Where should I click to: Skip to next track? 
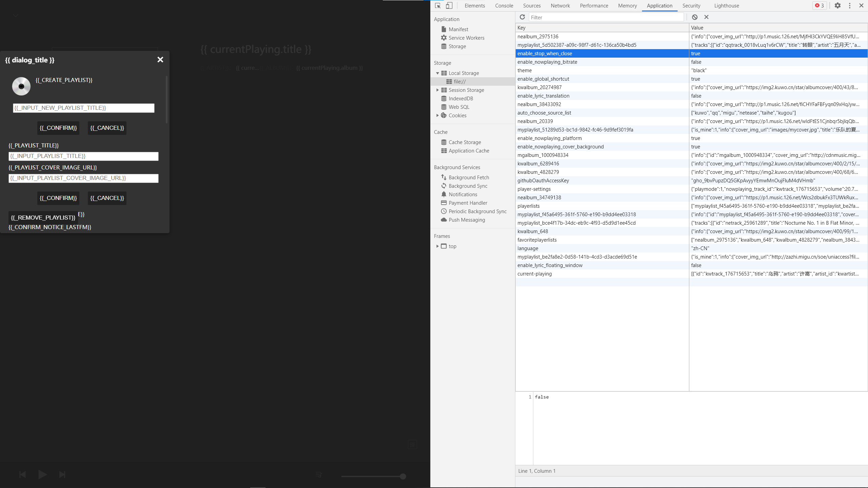(x=62, y=474)
